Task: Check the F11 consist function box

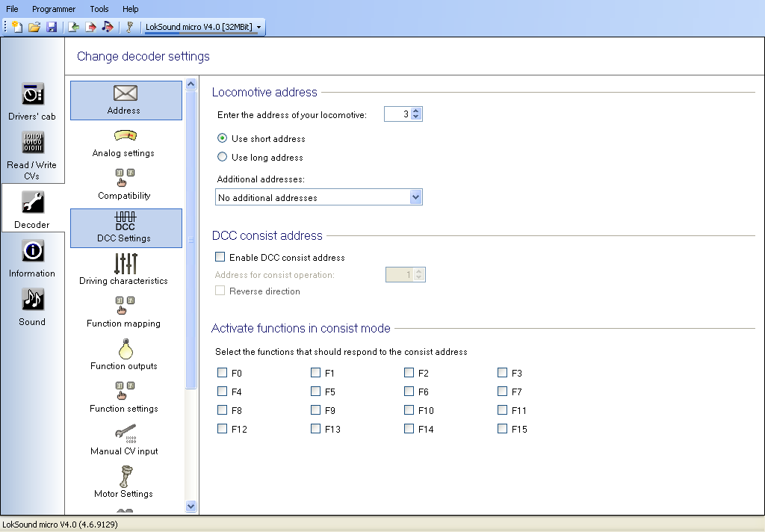Action: [x=503, y=410]
